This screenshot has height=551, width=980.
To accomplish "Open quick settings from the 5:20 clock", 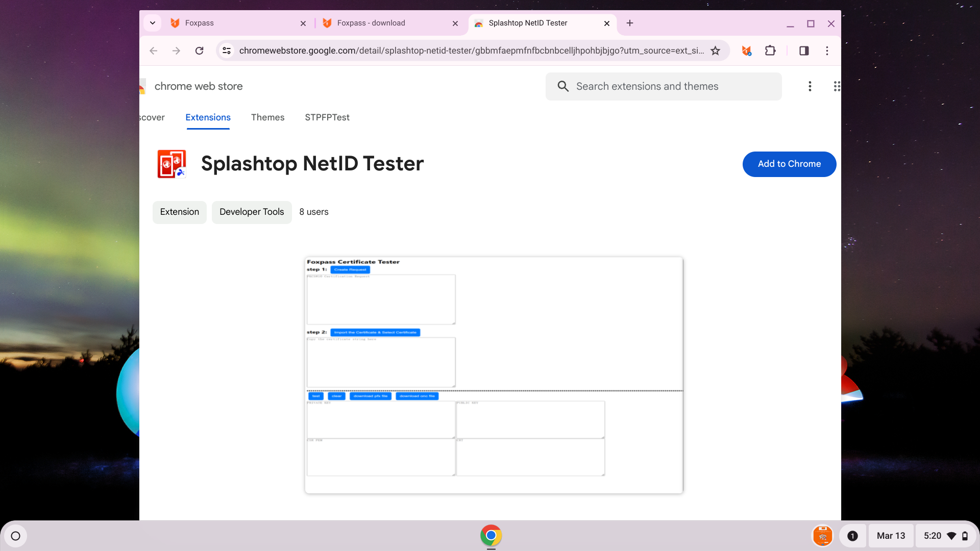I will (x=945, y=536).
